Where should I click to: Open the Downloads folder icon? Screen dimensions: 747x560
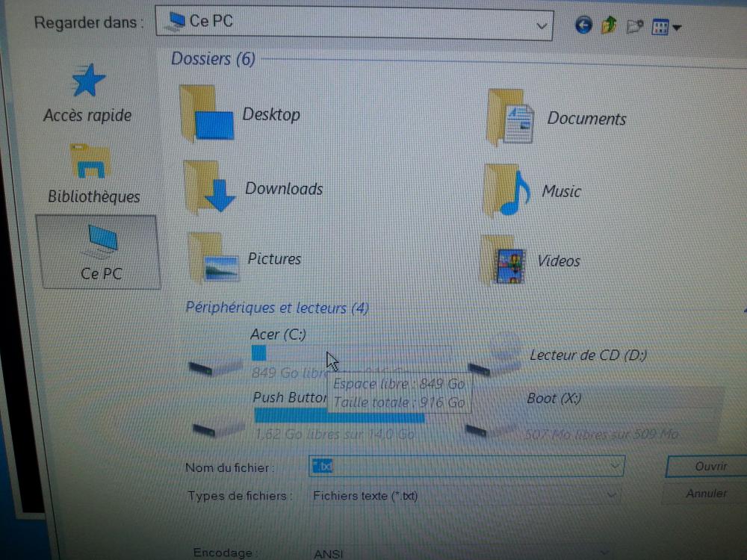208,187
